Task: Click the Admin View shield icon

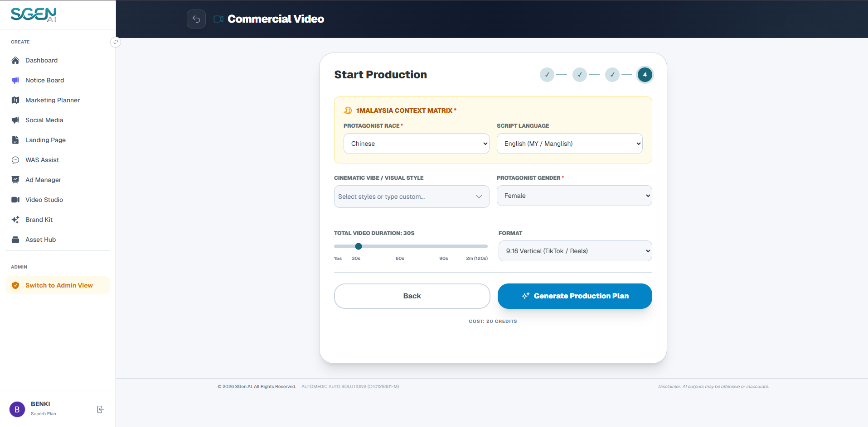Action: (x=15, y=285)
